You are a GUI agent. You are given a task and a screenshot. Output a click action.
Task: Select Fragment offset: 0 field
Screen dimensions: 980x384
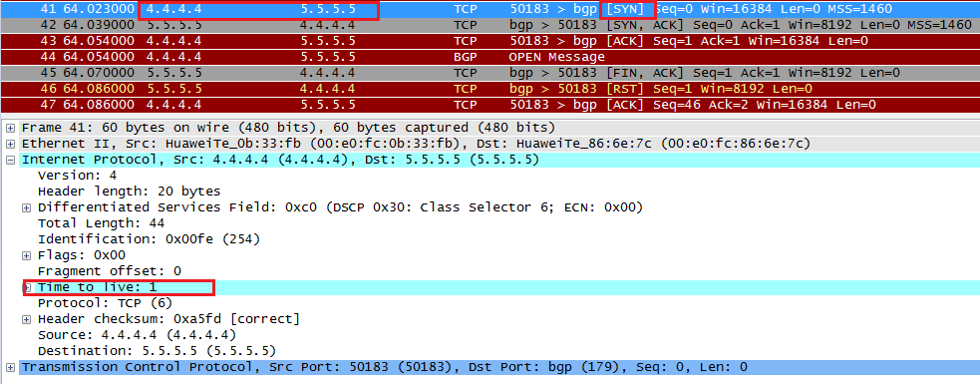[109, 271]
